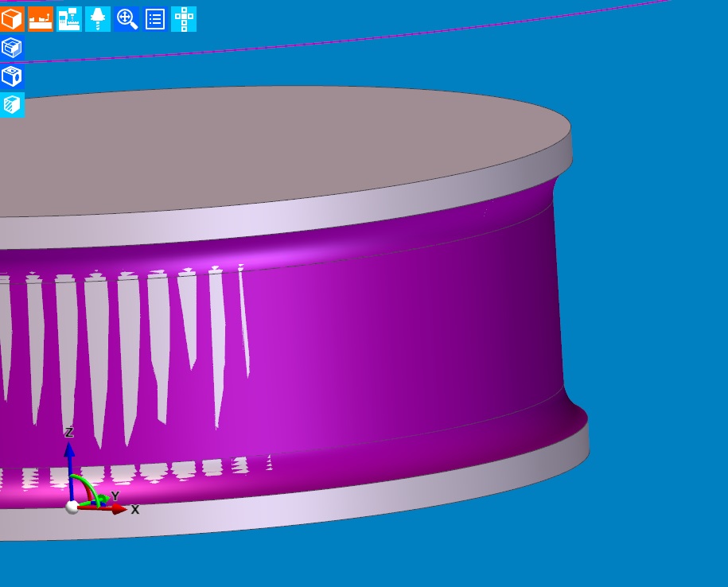The height and width of the screenshot is (587, 728).
Task: Toggle the CNC machine display icon
Action: point(69,19)
